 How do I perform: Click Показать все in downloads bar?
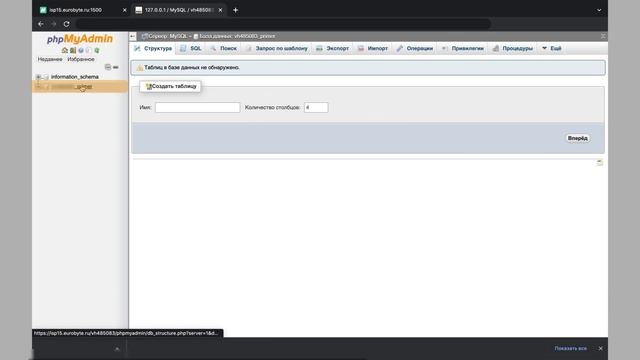570,349
